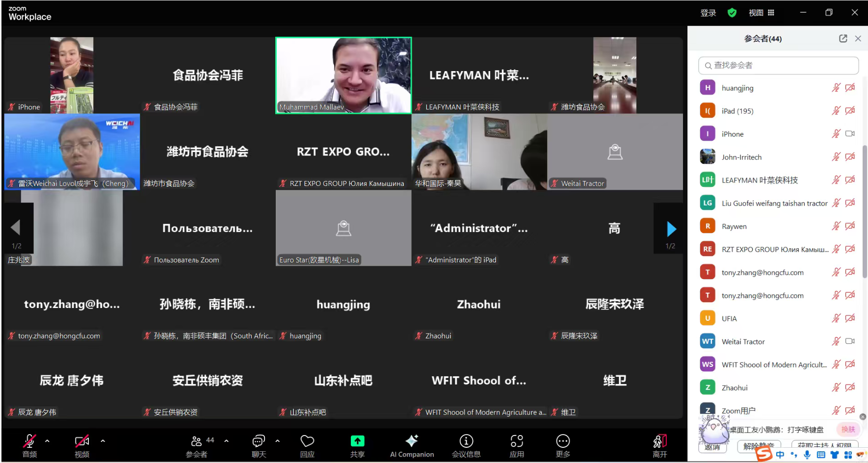Toggle mute icon for John-Irritech
This screenshot has width=868, height=463.
point(836,157)
